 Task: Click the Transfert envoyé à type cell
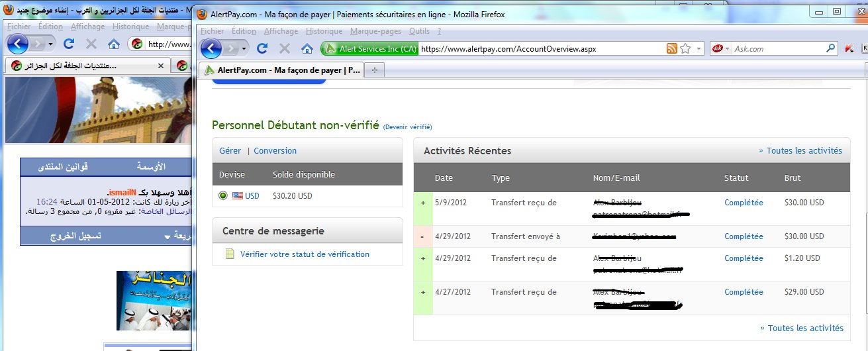click(x=526, y=236)
